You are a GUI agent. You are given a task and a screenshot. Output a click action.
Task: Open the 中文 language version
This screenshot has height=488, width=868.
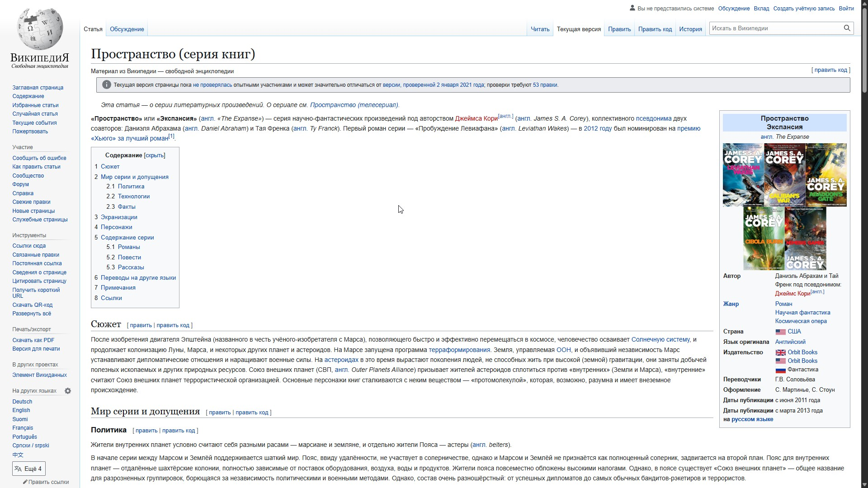tap(18, 455)
